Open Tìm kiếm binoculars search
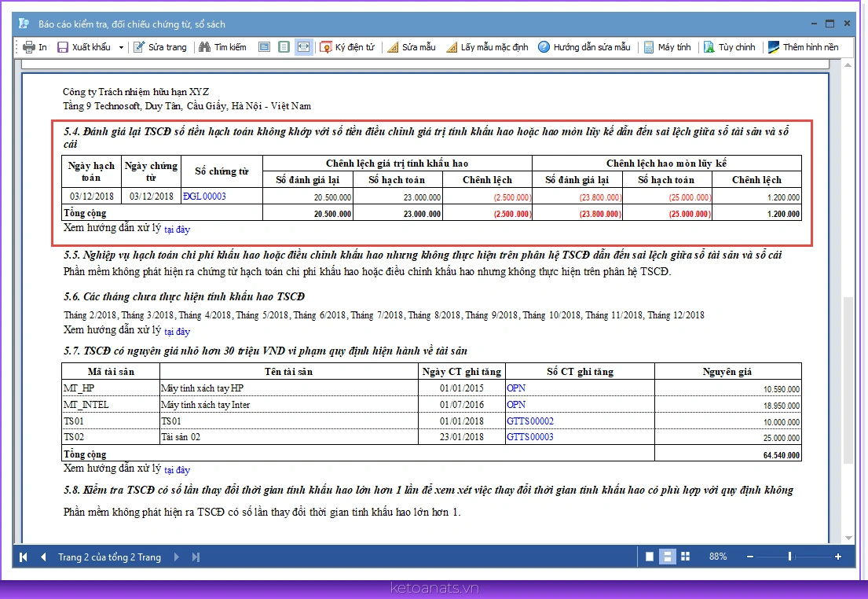Image resolution: width=868 pixels, height=599 pixels. pos(205,47)
